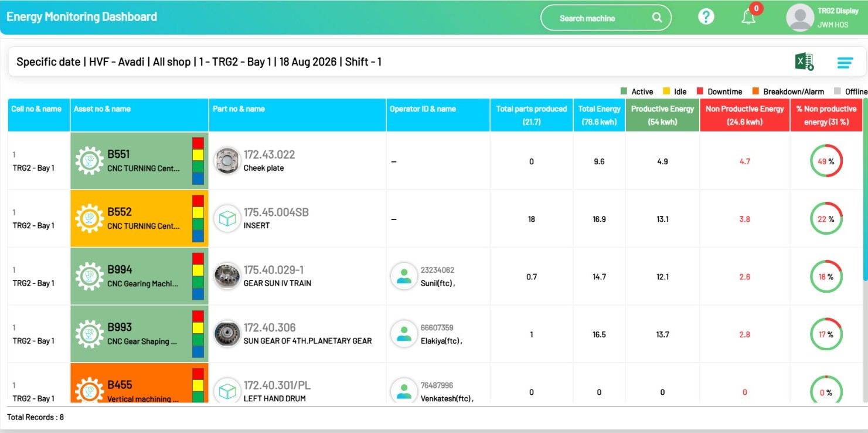868x433 pixels.
Task: Sort by Cell no & name column
Action: click(x=39, y=115)
